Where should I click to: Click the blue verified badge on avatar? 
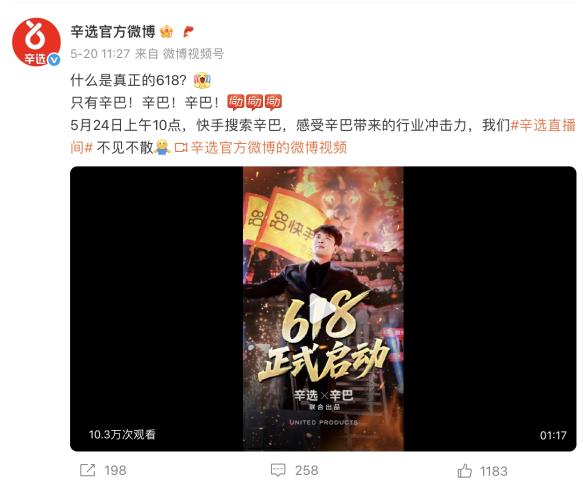(x=55, y=60)
